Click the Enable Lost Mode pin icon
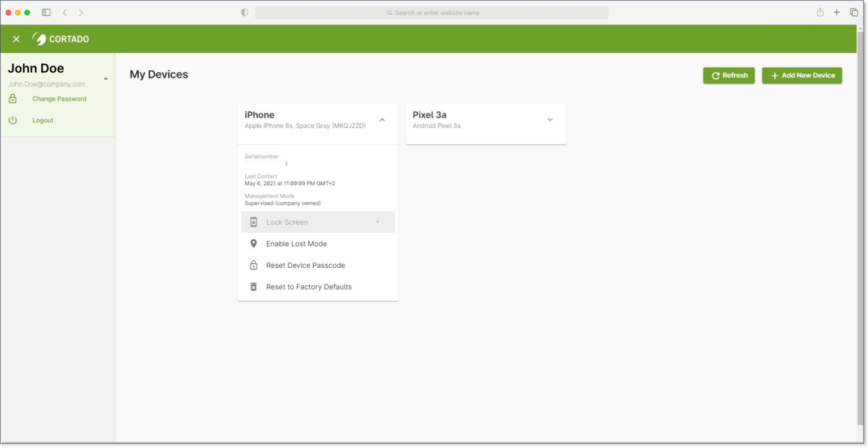The image size is (868, 448). 254,243
